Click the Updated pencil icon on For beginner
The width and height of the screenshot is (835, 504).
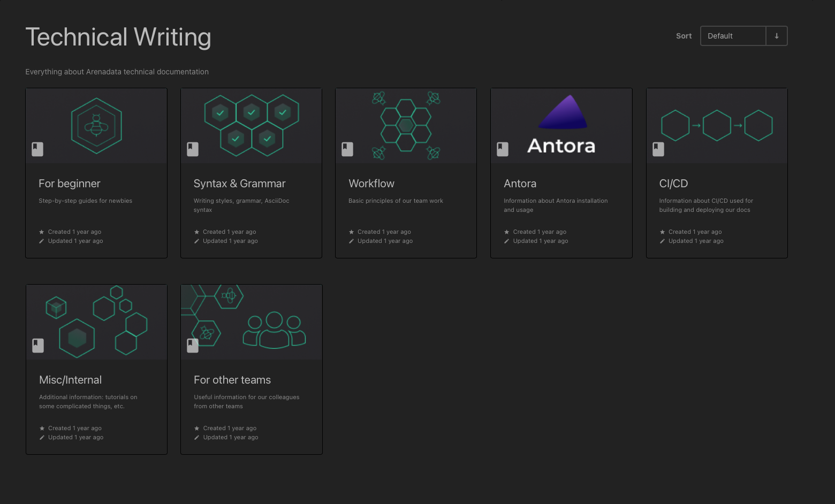point(42,241)
